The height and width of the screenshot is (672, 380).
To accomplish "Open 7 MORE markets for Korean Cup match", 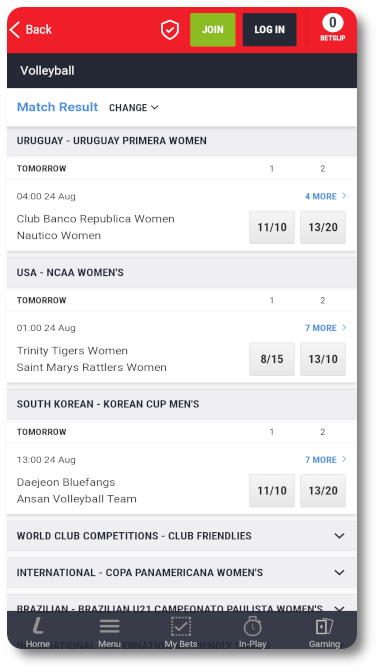I will click(326, 459).
